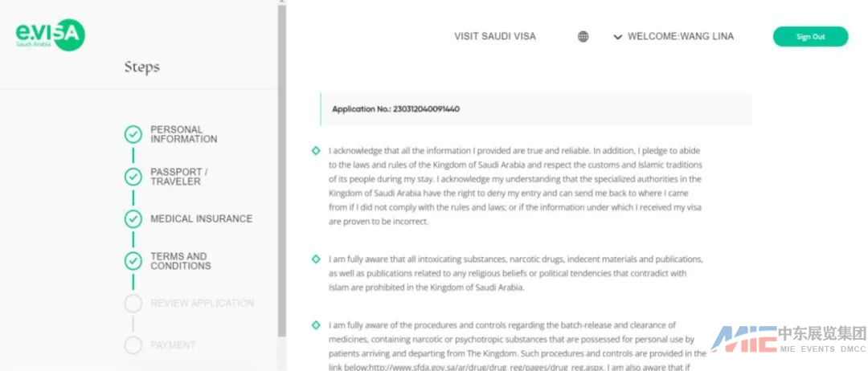Click the Passport / Traveler step checkmark
868x371 pixels.
tap(133, 177)
